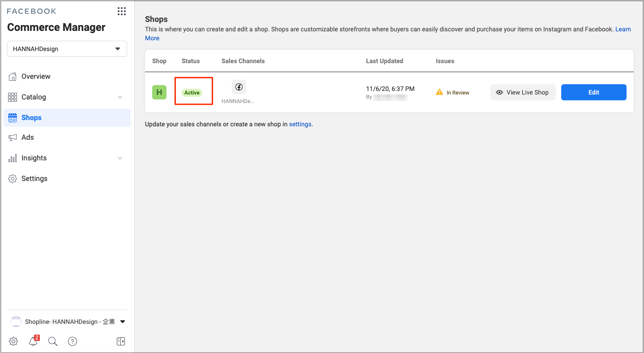The image size is (644, 353).
Task: Follow the Learn More link
Action: pyautogui.click(x=623, y=29)
